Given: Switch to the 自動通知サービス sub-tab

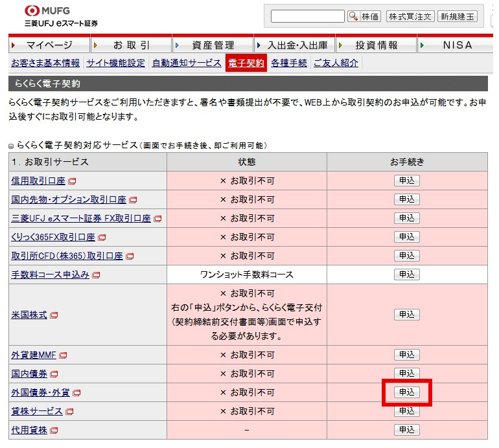Looking at the screenshot, I should pyautogui.click(x=186, y=63).
